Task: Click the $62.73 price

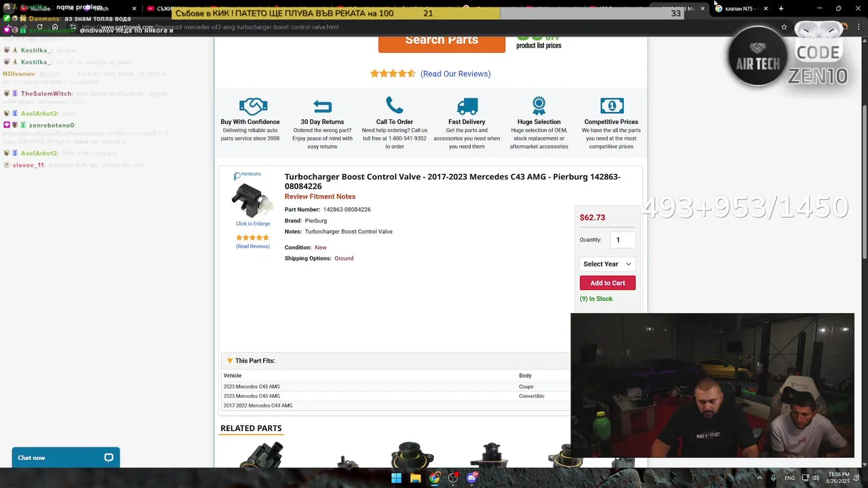Action: pyautogui.click(x=592, y=218)
